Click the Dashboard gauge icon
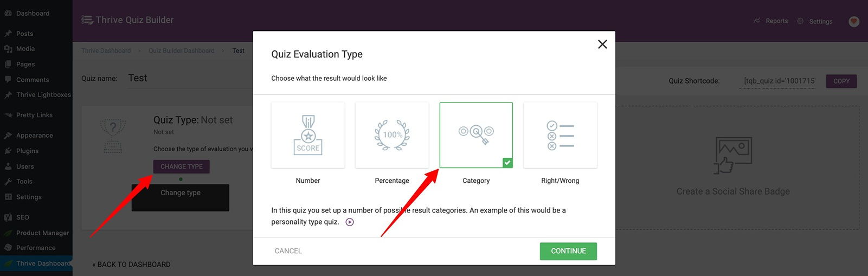Viewport: 868px width, 276px height. tap(8, 13)
